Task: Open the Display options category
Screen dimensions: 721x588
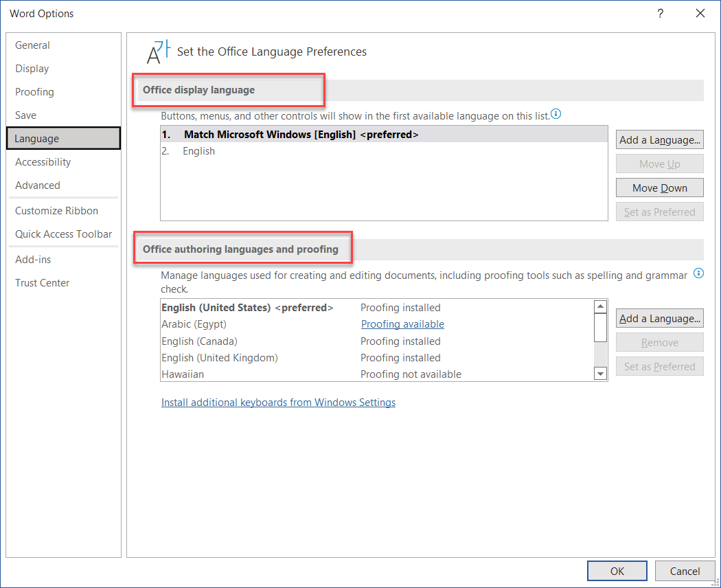Action: [63, 69]
